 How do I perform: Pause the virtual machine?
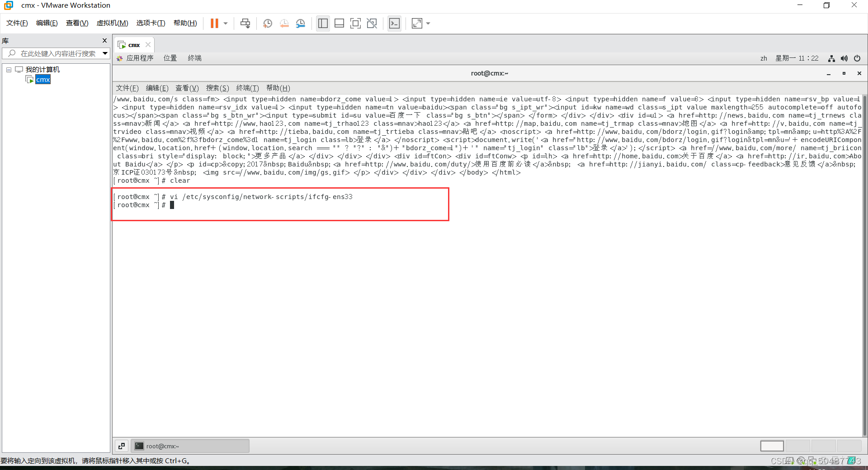click(x=214, y=23)
